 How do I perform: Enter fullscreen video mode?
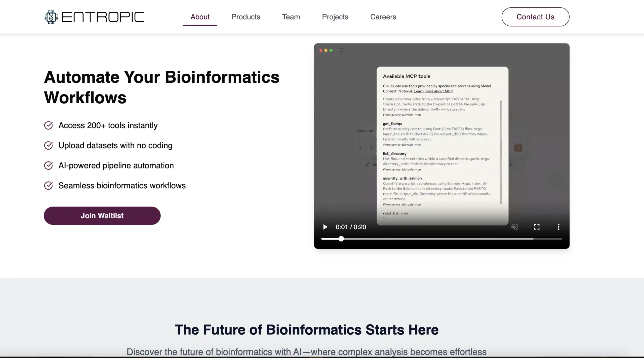pos(537,227)
